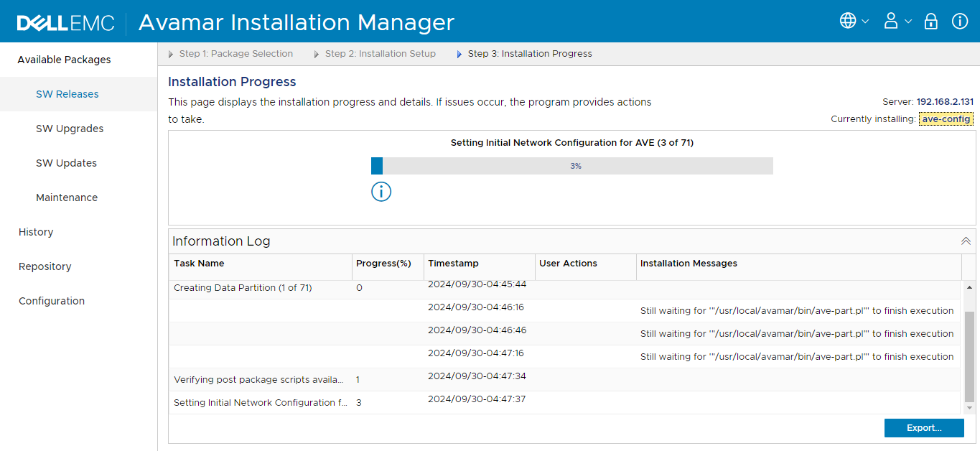Click timestamp 2024/09/30-04:47:16
This screenshot has width=980, height=451.
(477, 353)
